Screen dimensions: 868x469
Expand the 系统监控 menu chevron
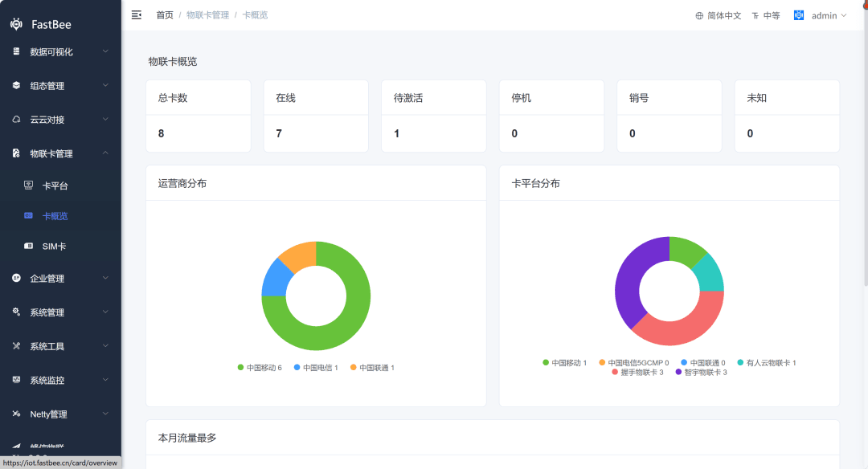coord(105,379)
